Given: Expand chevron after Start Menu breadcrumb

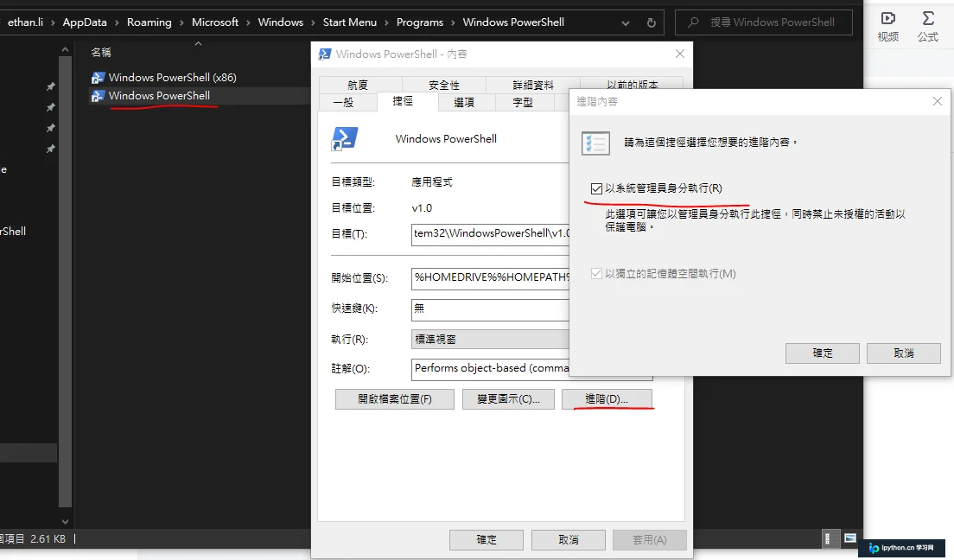Looking at the screenshot, I should pyautogui.click(x=386, y=23).
